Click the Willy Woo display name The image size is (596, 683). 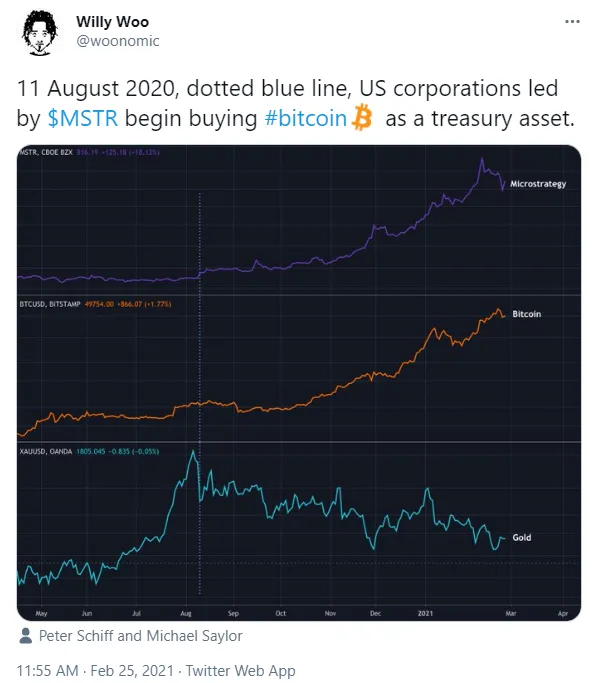[x=112, y=21]
